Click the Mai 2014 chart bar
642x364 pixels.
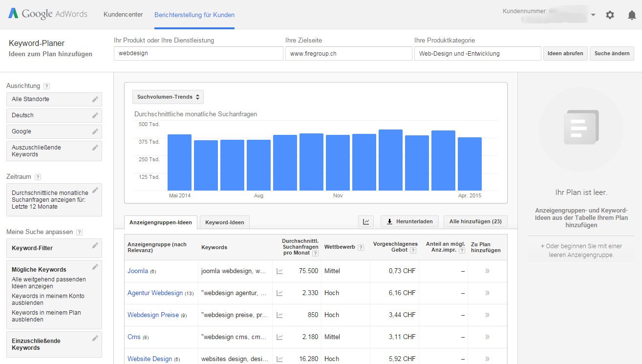(179, 162)
